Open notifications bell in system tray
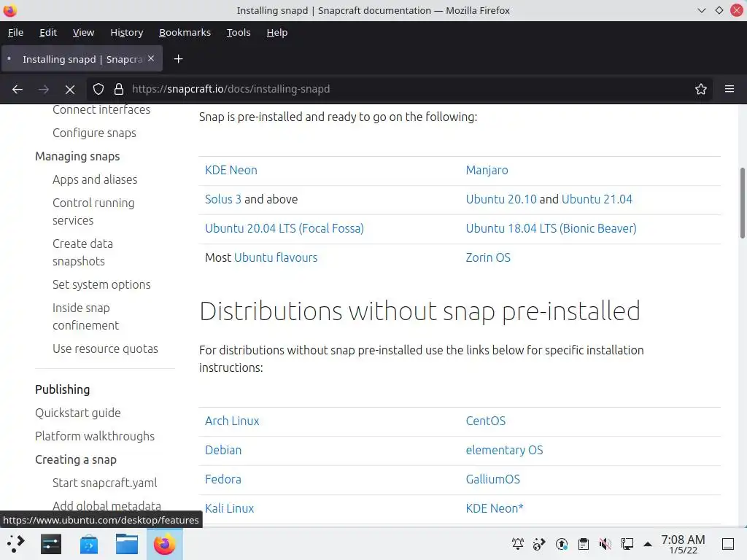Image resolution: width=747 pixels, height=560 pixels. tap(518, 544)
